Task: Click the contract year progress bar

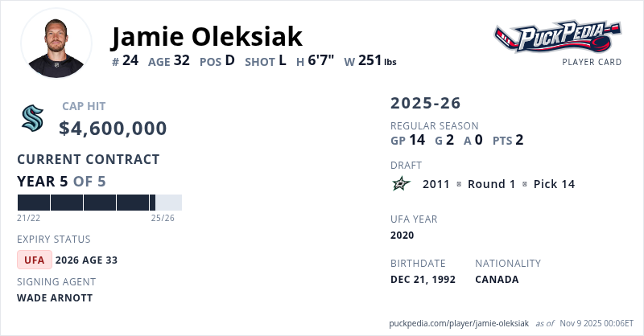Action: 99,203
